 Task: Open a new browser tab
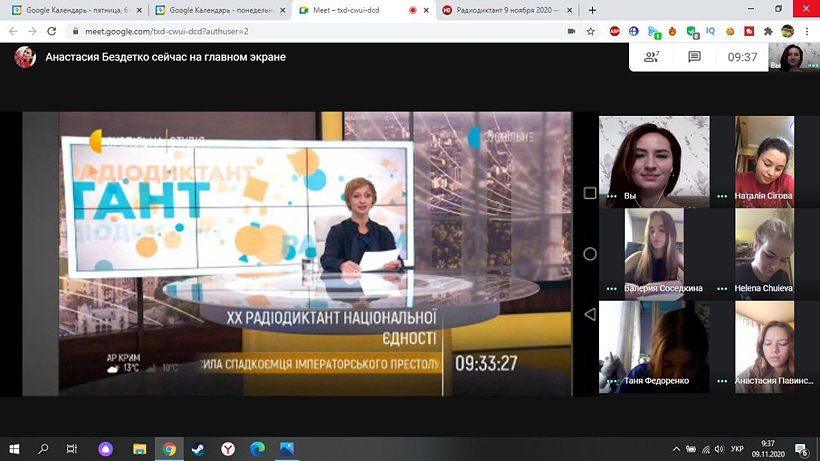click(x=593, y=10)
